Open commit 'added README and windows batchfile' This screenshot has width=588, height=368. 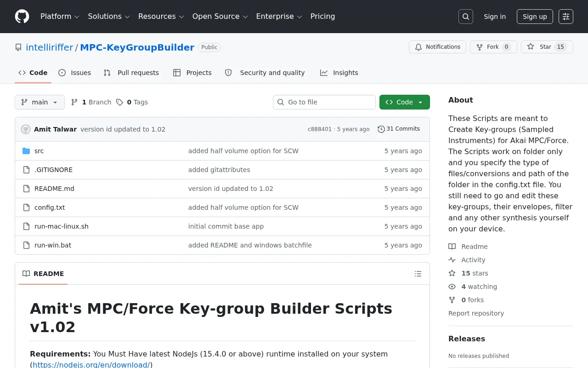click(x=250, y=245)
